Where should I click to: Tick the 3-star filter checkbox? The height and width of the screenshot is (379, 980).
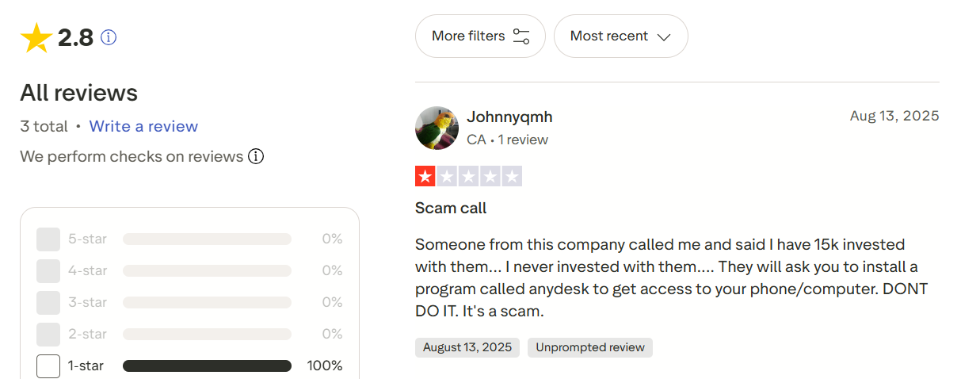48,303
